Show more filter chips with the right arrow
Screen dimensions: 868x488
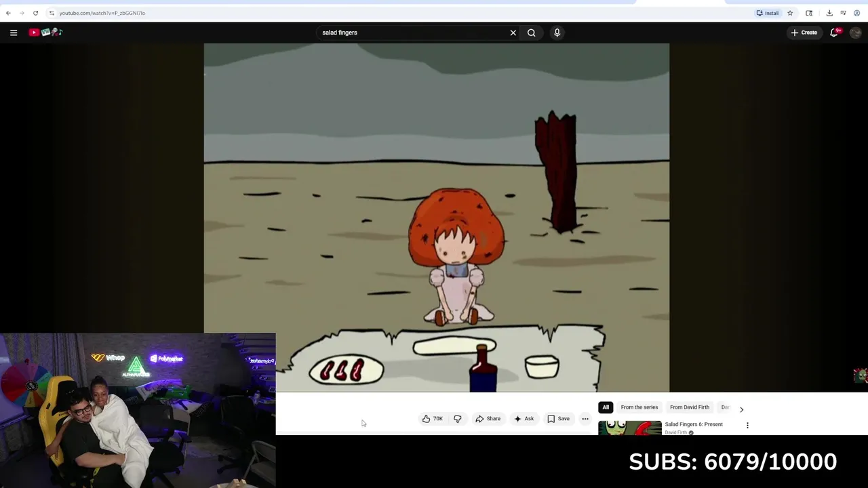[741, 409]
